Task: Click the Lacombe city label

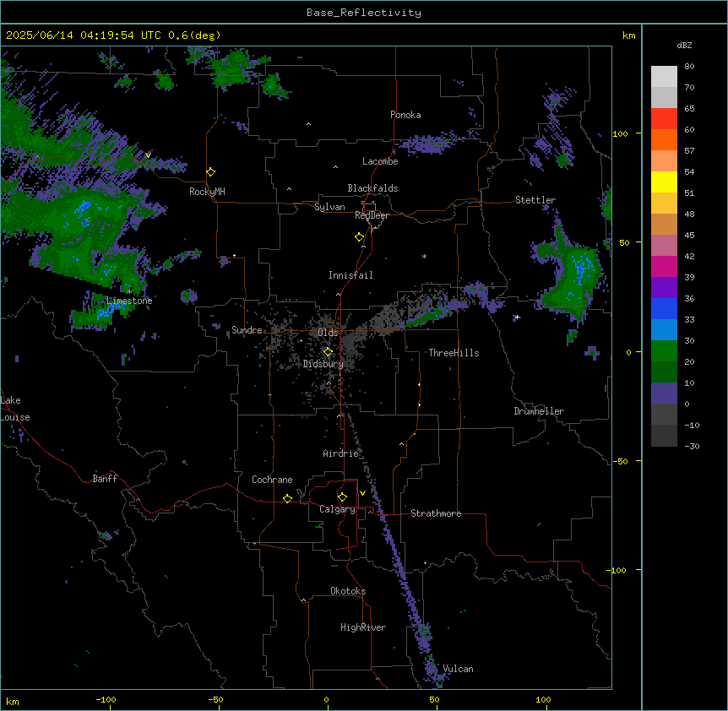Action: pyautogui.click(x=380, y=161)
